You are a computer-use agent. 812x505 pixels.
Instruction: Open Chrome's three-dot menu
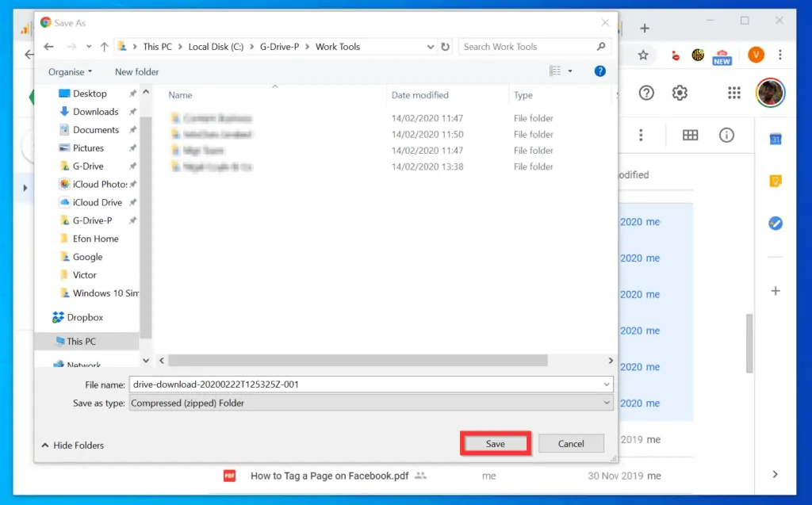pos(782,55)
